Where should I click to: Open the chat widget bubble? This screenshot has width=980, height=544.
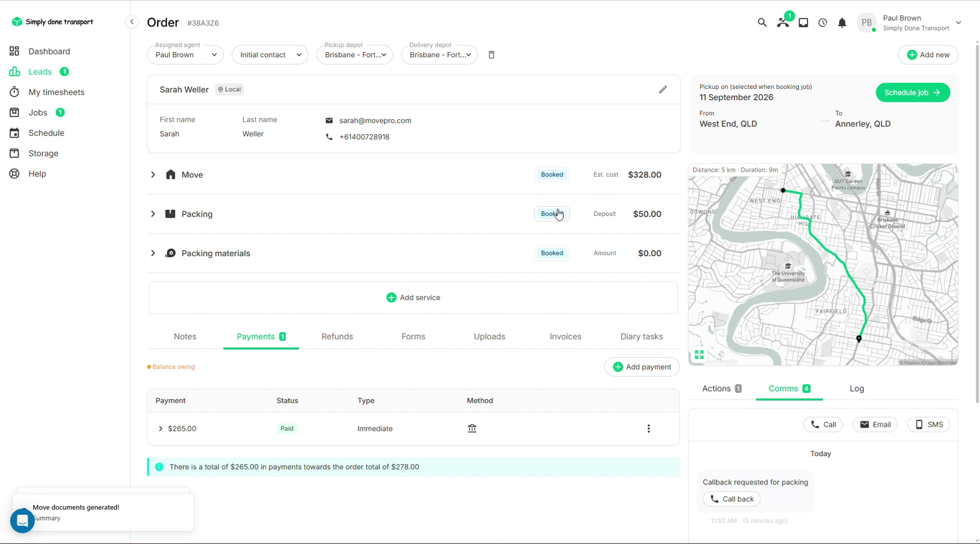pyautogui.click(x=23, y=520)
